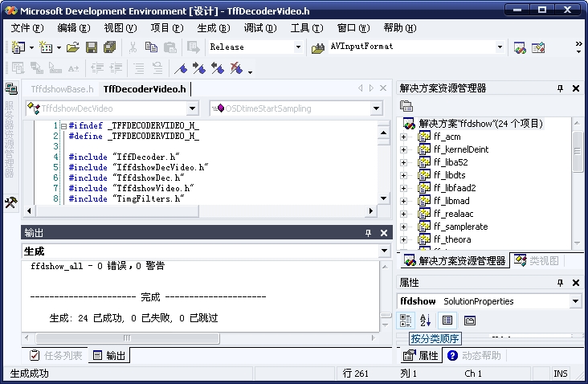Open the Properties Window toolbar icon
Viewport: 588px width, 384px height.
[538, 47]
